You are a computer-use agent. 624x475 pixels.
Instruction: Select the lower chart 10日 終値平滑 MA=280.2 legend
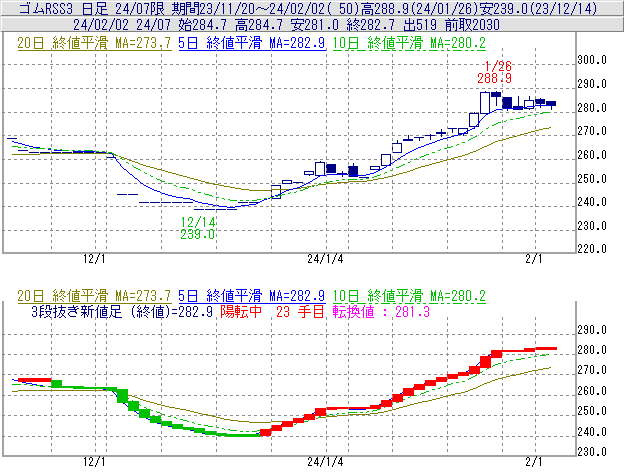point(409,296)
